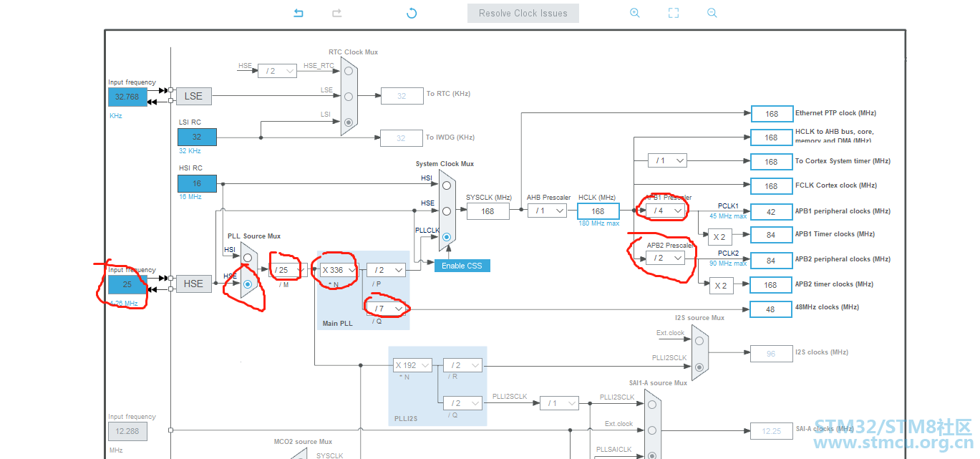Click the APB1 X 2 multiplier box
980x459 pixels.
pos(720,236)
